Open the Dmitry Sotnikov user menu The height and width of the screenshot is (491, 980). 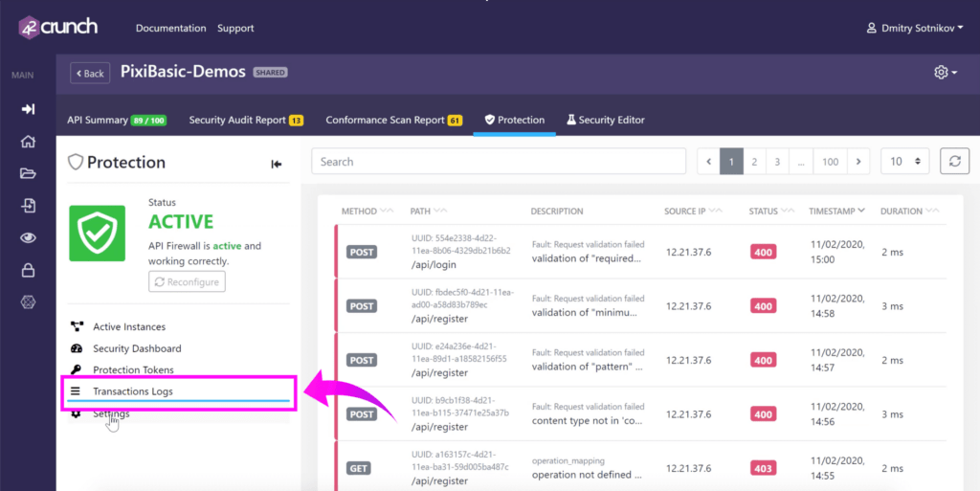pos(914,28)
